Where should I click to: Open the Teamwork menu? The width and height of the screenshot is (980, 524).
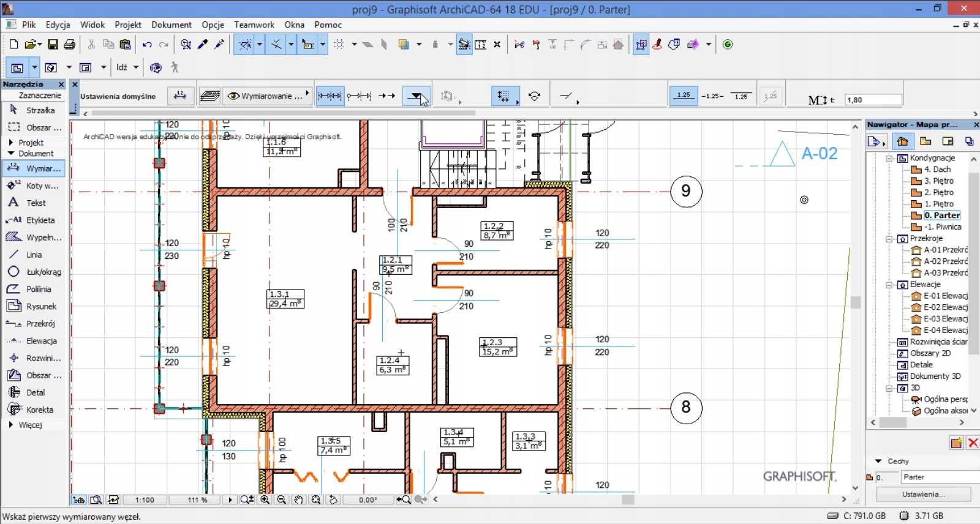(x=254, y=24)
